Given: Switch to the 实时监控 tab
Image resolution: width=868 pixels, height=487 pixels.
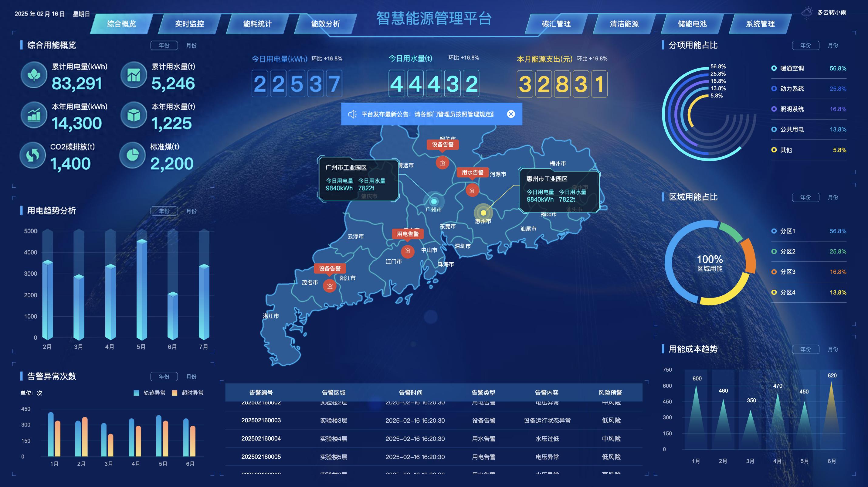Looking at the screenshot, I should tap(190, 24).
